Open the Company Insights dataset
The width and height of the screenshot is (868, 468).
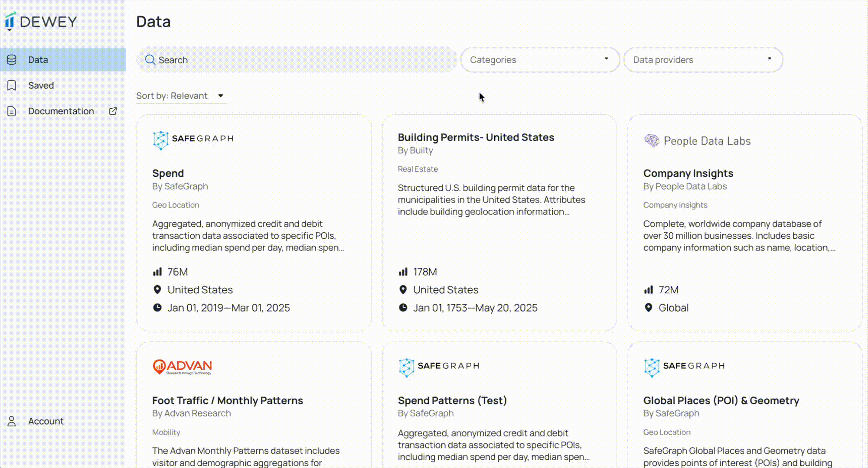click(x=688, y=173)
